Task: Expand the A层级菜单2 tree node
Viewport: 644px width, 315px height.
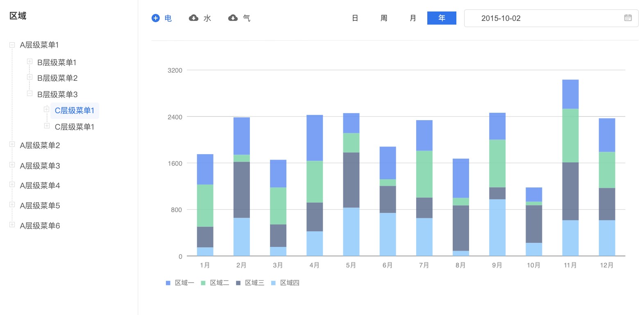Action: [12, 144]
